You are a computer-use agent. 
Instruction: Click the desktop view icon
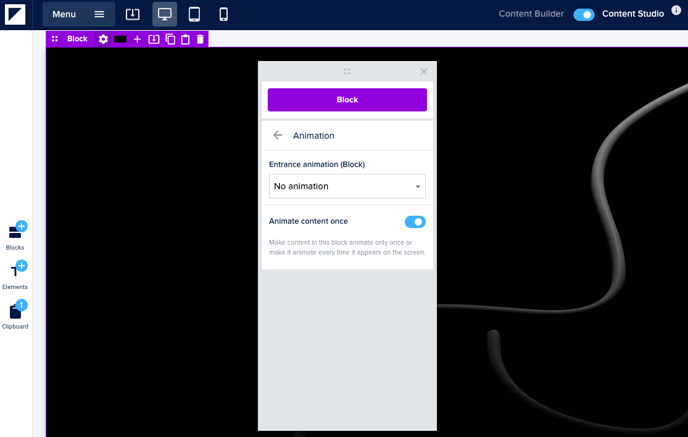tap(165, 15)
